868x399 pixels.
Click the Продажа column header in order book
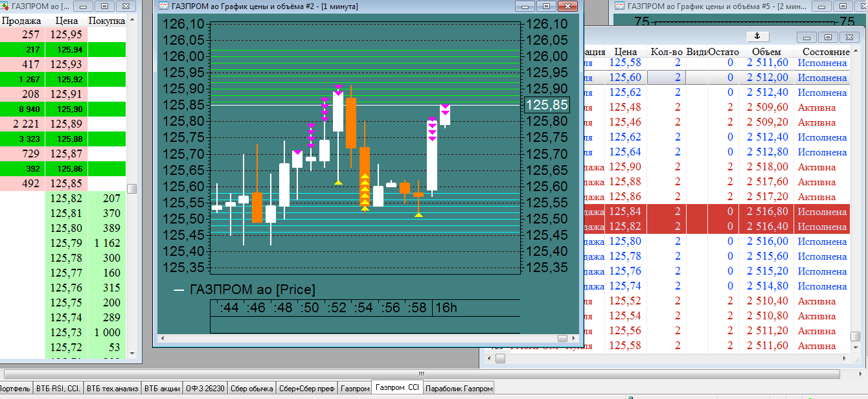(21, 21)
